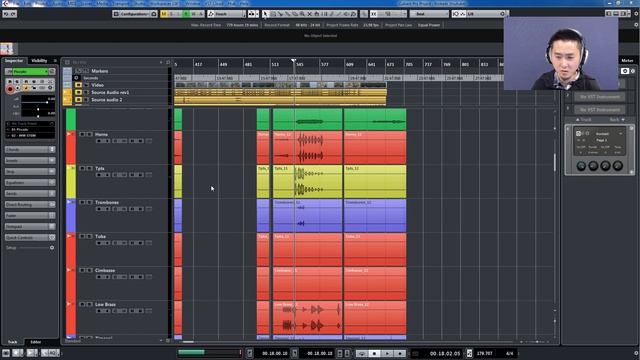The image size is (640, 360).
Task: Open the Touch automation mode dropdown
Action: coord(227,14)
